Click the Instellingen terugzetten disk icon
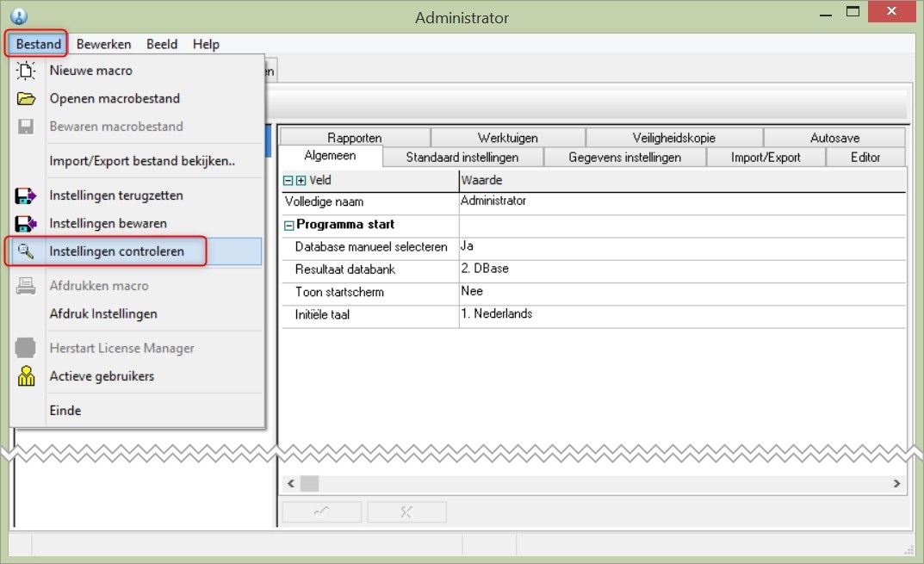Image resolution: width=924 pixels, height=564 pixels. point(26,195)
